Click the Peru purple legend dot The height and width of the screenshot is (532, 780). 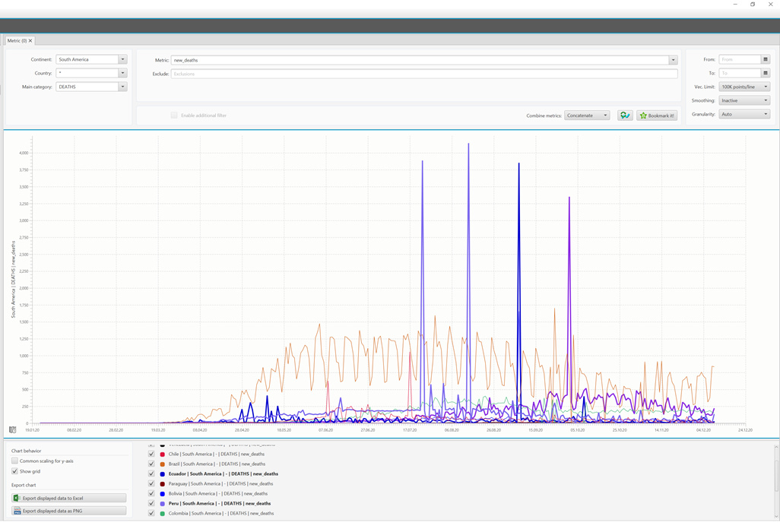pos(163,503)
